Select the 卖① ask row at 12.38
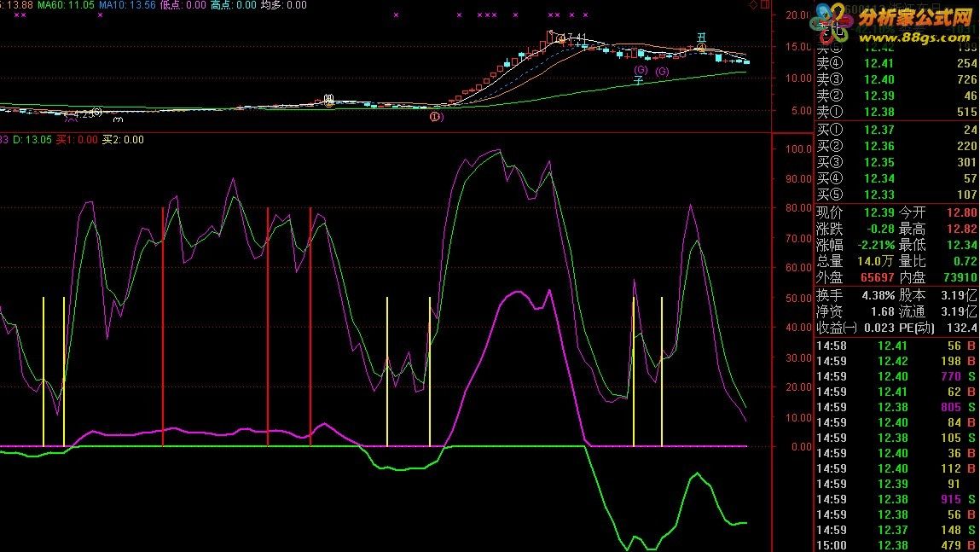Image resolution: width=980 pixels, height=552 pixels. [x=897, y=112]
